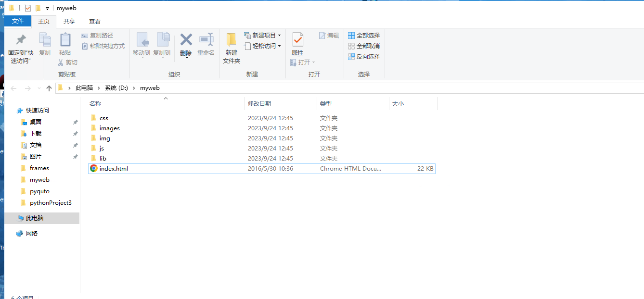Expand the 打开 dropdown in ribbon

point(313,62)
